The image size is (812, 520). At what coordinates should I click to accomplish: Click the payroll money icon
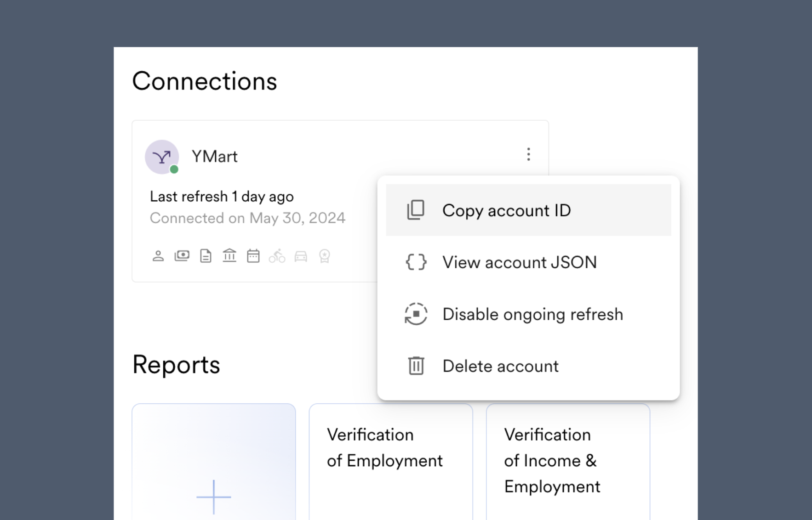coord(182,256)
